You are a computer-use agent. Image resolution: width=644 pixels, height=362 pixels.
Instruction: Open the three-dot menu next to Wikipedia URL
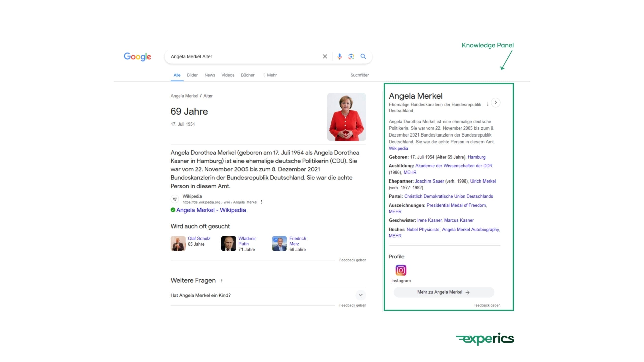(261, 202)
